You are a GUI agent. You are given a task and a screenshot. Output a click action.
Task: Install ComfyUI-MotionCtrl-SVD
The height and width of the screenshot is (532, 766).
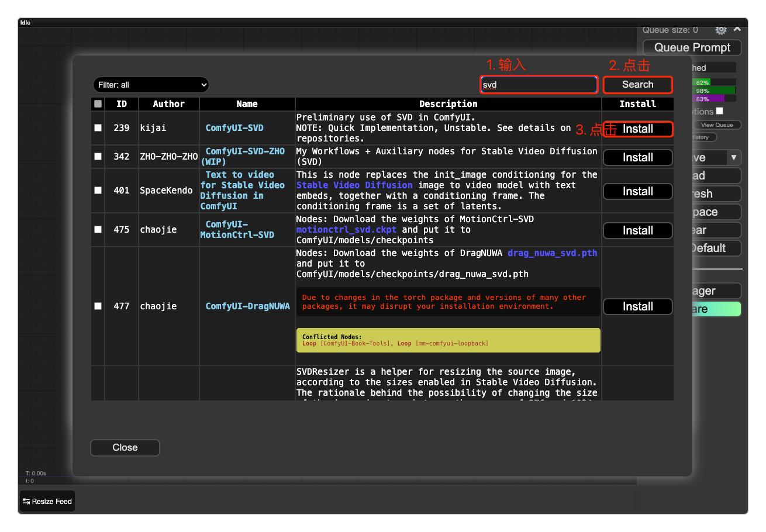click(x=637, y=230)
